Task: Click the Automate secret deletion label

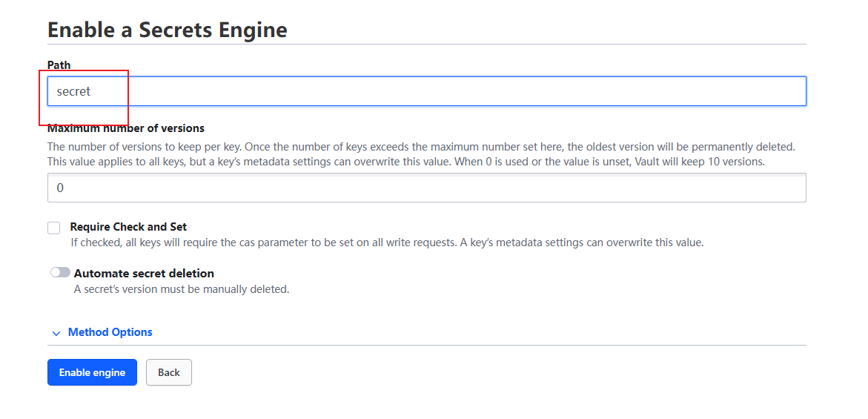Action: [144, 274]
